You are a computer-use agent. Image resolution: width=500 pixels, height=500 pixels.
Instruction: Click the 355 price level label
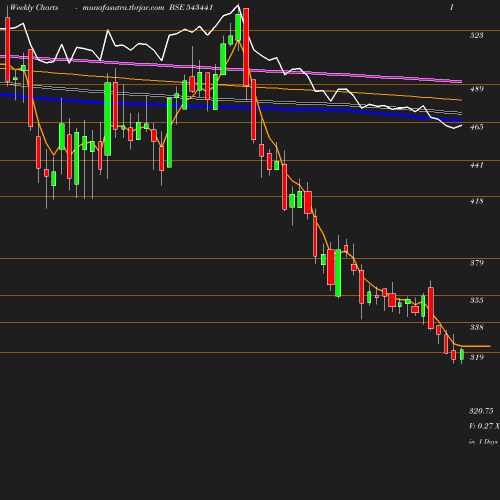click(476, 300)
